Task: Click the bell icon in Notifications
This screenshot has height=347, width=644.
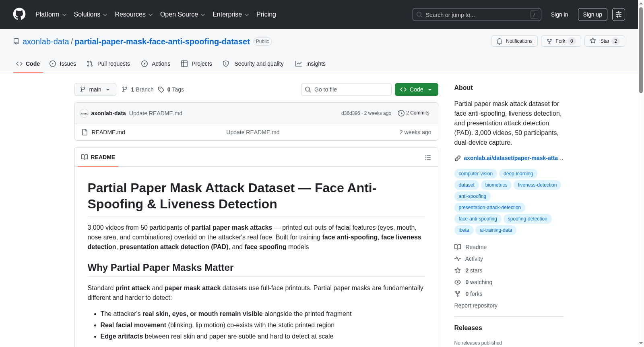Action: pyautogui.click(x=500, y=41)
